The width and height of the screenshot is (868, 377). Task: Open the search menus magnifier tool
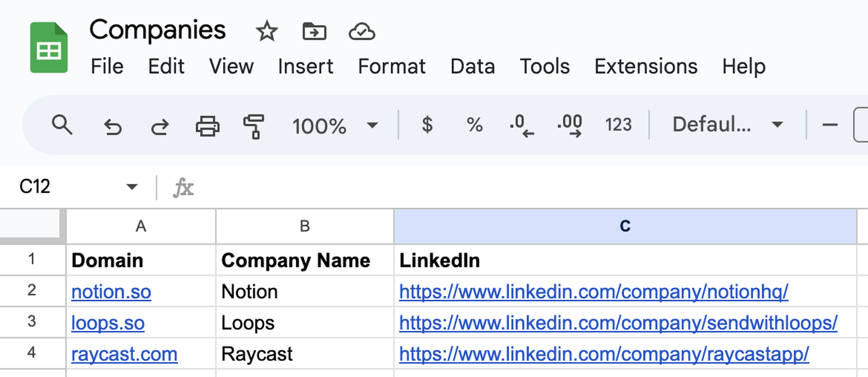pyautogui.click(x=62, y=125)
